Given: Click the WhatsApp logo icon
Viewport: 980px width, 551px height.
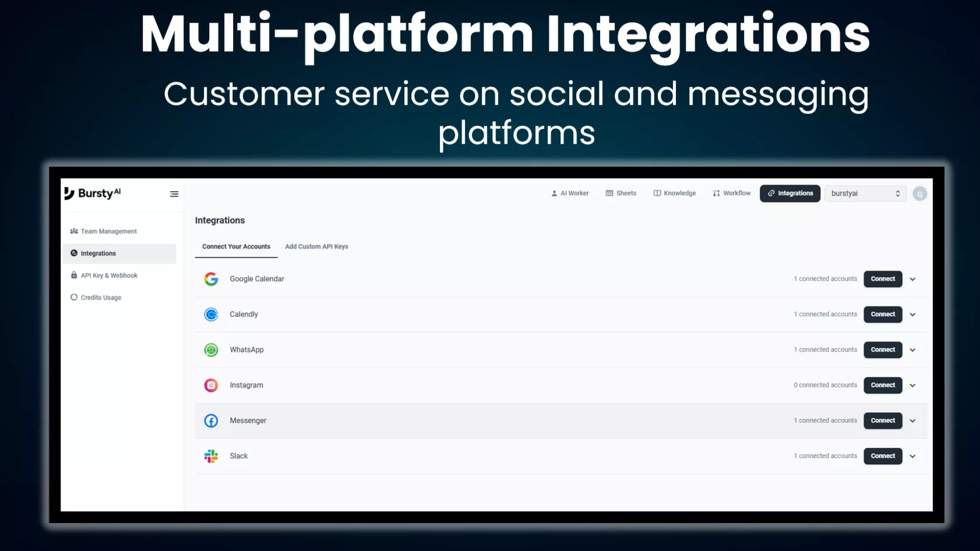Looking at the screenshot, I should 211,350.
